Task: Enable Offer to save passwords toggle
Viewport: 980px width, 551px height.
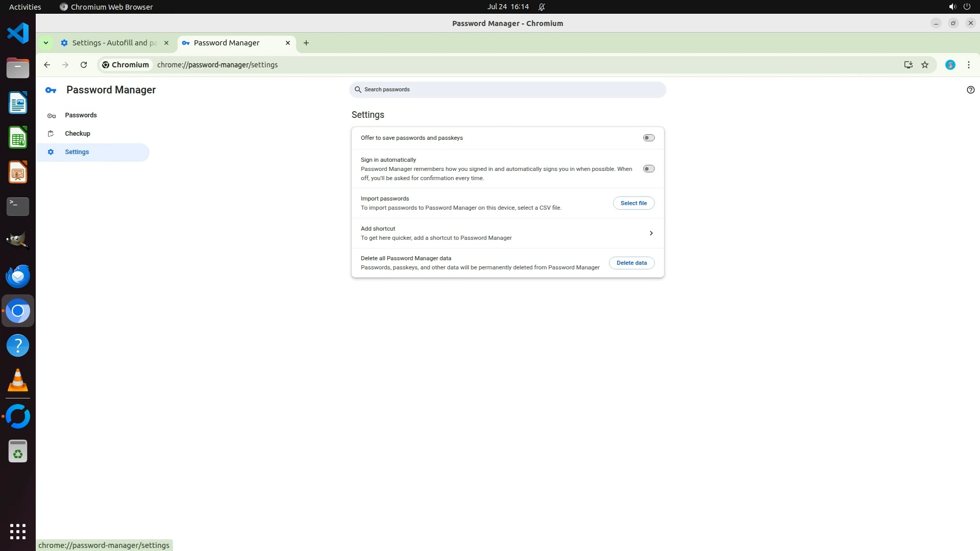Action: click(x=648, y=138)
